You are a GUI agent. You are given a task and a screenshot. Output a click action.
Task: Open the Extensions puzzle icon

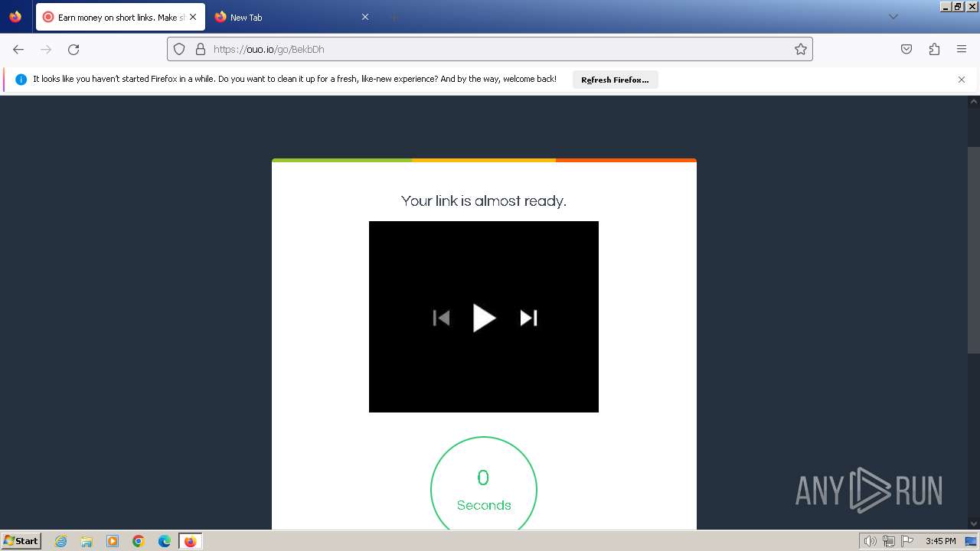934,49
